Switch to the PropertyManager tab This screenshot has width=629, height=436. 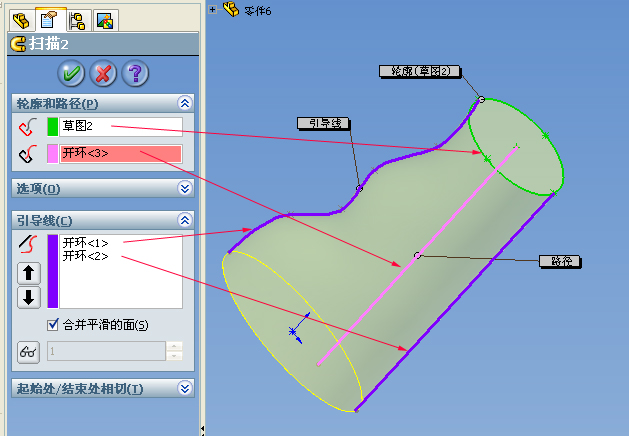pyautogui.click(x=49, y=20)
